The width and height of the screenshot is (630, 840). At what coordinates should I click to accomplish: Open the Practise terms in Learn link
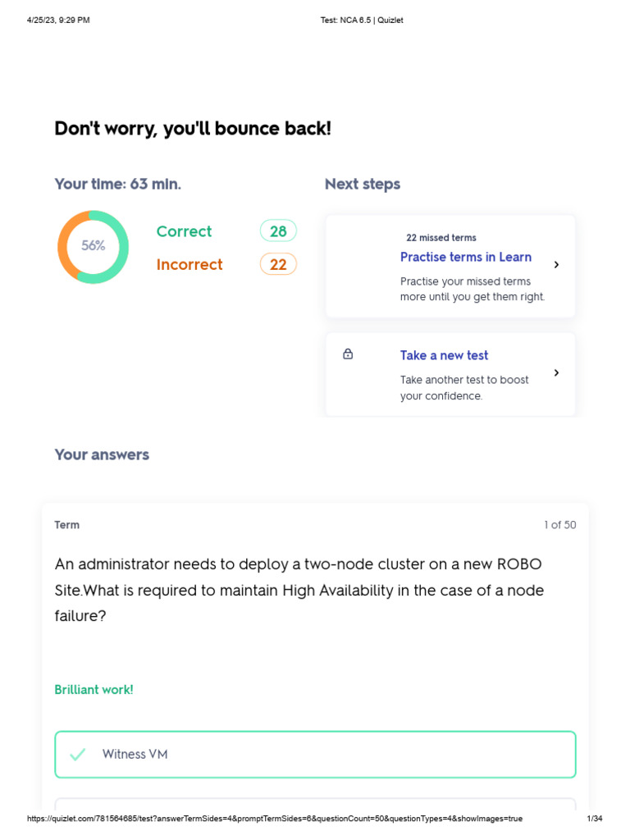point(465,257)
